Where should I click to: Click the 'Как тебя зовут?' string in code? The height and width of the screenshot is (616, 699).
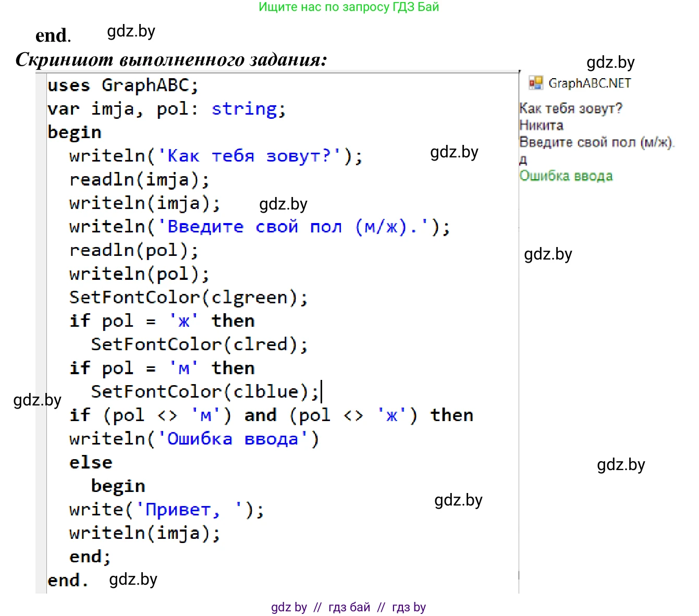coord(249,156)
